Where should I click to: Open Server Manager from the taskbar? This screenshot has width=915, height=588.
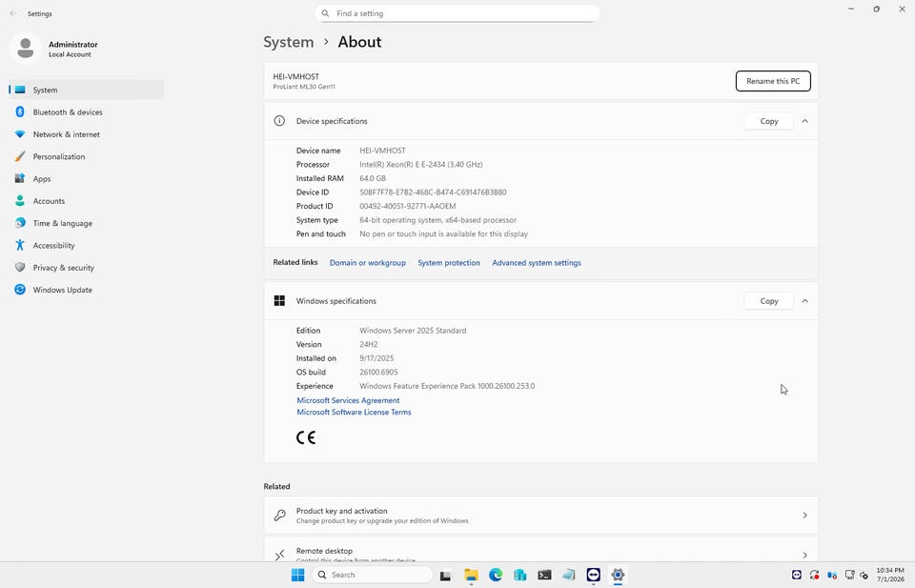520,576
